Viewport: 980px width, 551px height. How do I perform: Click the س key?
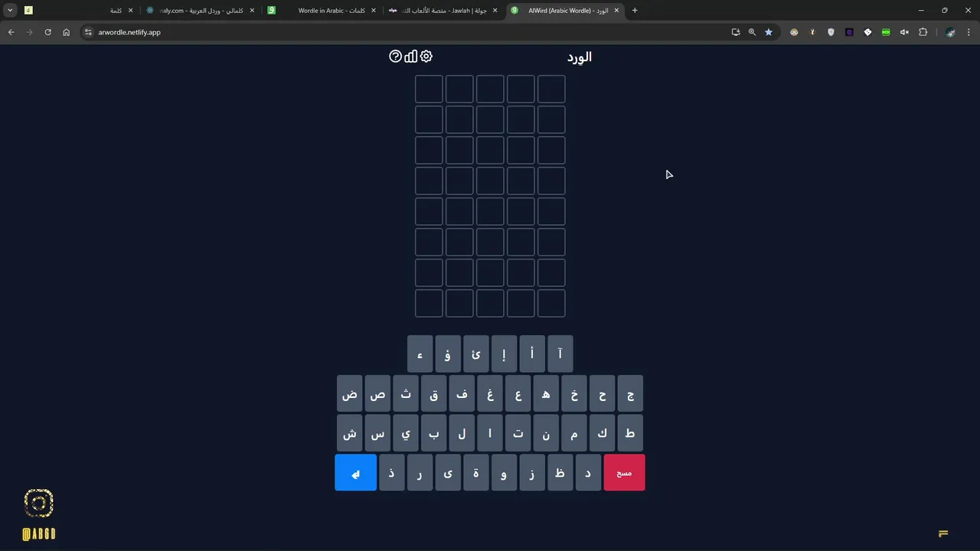[377, 434]
